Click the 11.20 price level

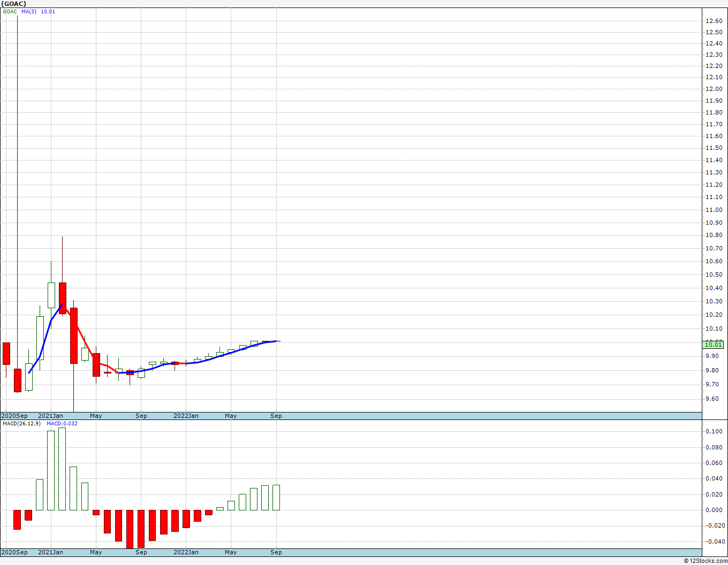click(714, 185)
